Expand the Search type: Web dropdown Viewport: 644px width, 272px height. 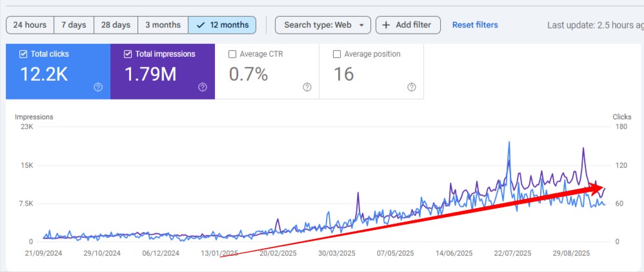point(323,25)
